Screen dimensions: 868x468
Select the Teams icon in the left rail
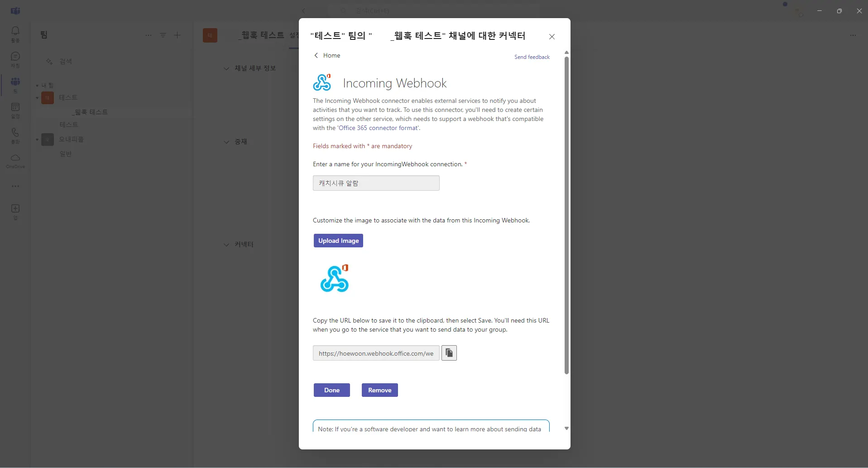[15, 84]
